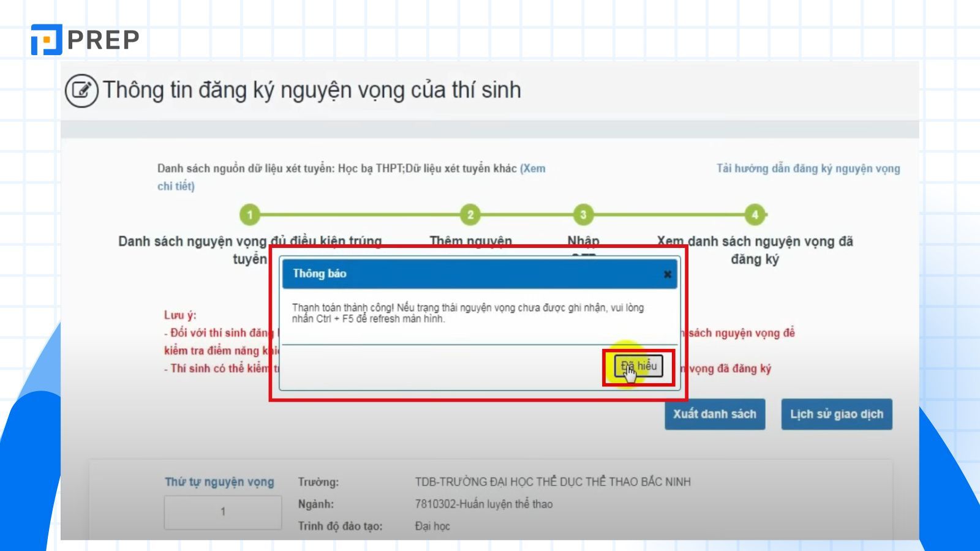Click the Thanh toán thành công message text
Viewport: 980px width, 551px height.
(467, 313)
